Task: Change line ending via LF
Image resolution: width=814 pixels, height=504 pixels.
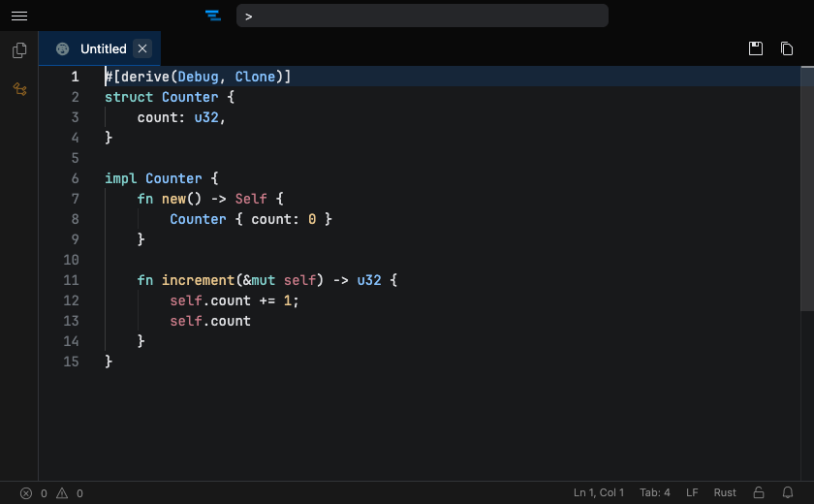Action: tap(692, 492)
